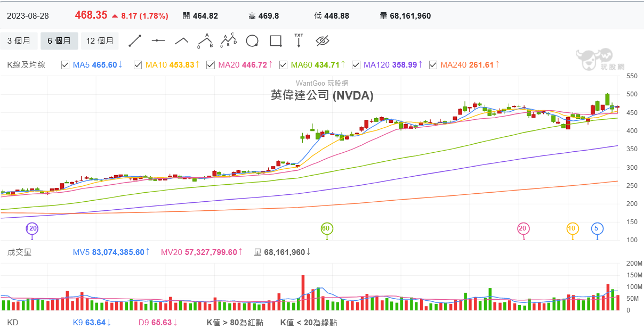Select the circle drawing tool
This screenshot has width=644, height=329.
point(252,41)
